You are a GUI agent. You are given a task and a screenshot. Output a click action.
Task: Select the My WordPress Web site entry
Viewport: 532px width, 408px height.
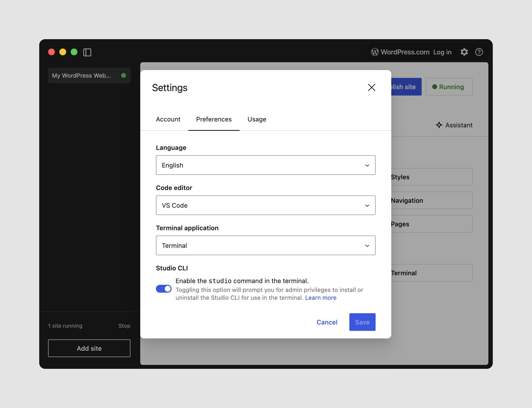(x=81, y=75)
